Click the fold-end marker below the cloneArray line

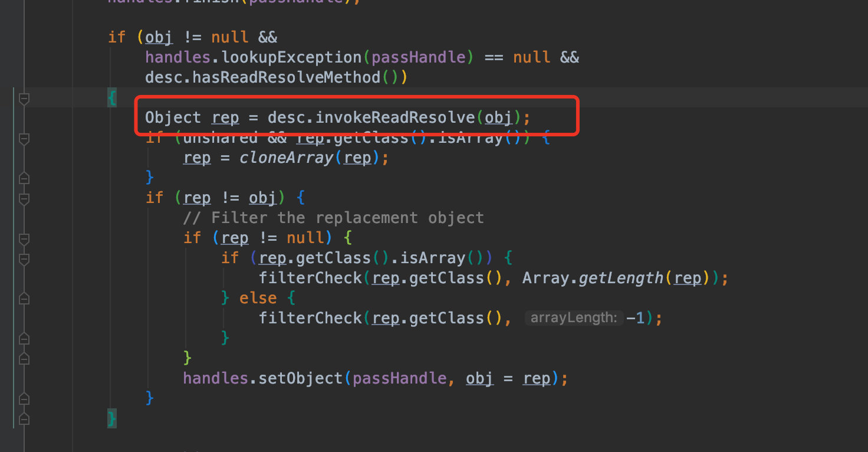(x=24, y=177)
